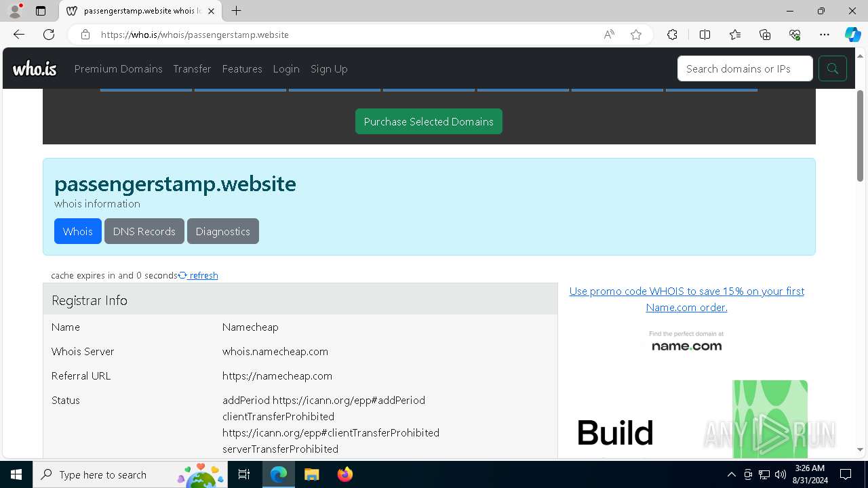
Task: Open Premium Domains menu item
Action: pyautogui.click(x=118, y=68)
